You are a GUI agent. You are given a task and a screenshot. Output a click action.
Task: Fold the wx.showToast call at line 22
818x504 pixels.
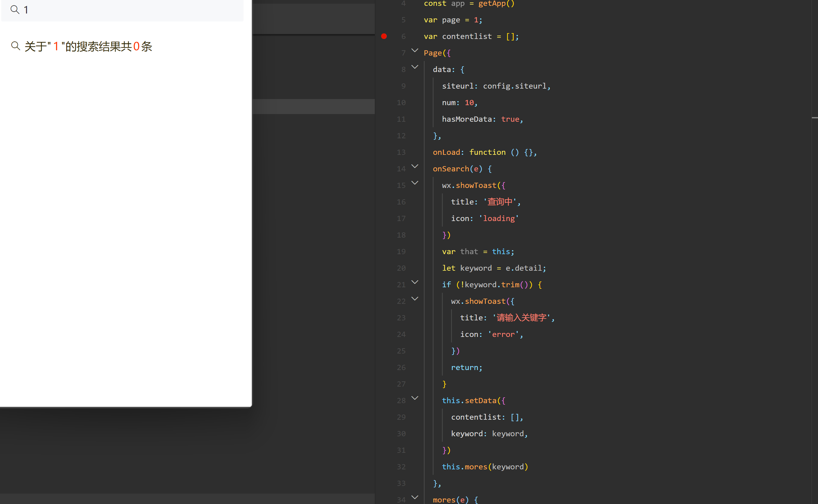point(414,299)
